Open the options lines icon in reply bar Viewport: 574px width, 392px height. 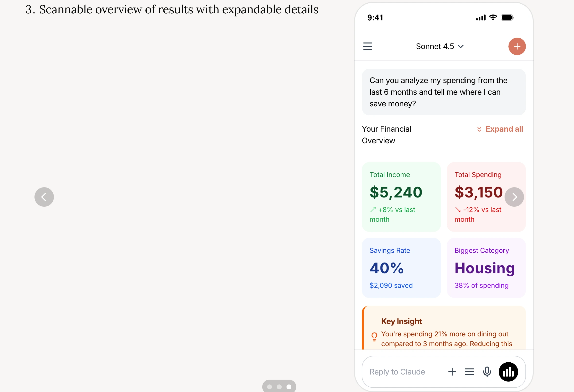point(469,372)
